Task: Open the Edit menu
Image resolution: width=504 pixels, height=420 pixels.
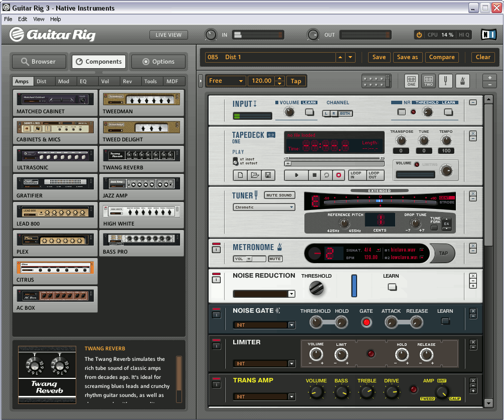Action: click(23, 19)
